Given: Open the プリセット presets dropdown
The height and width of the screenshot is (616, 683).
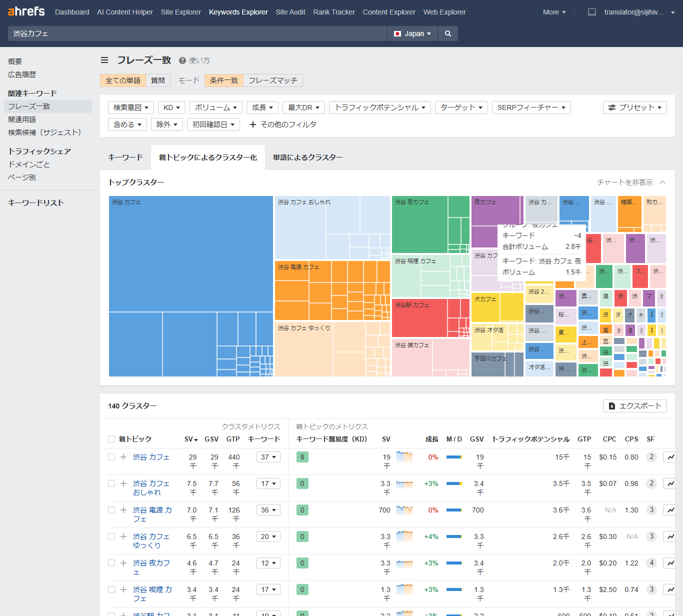Looking at the screenshot, I should coord(634,107).
